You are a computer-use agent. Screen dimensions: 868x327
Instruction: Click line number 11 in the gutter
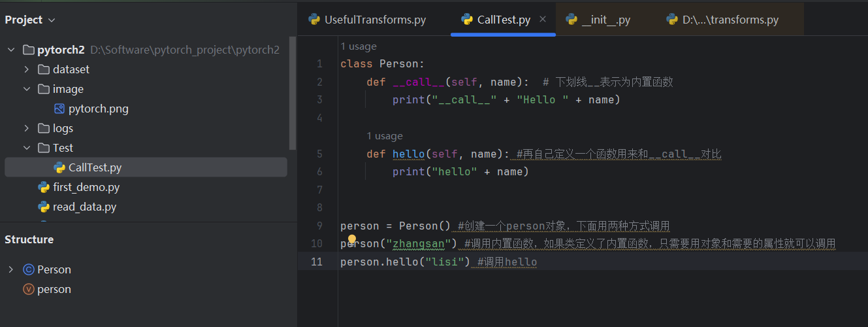pos(317,262)
